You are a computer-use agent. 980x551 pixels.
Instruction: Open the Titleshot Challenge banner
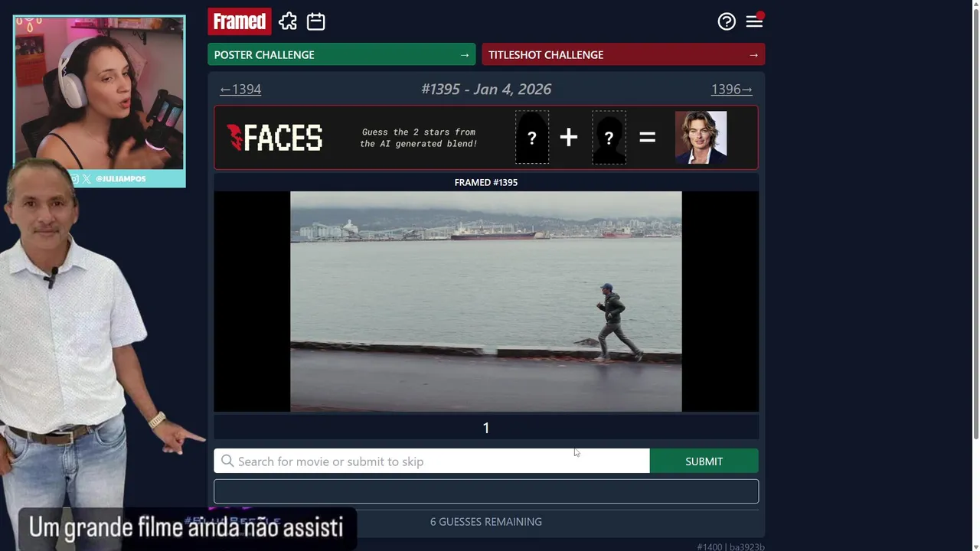point(623,54)
